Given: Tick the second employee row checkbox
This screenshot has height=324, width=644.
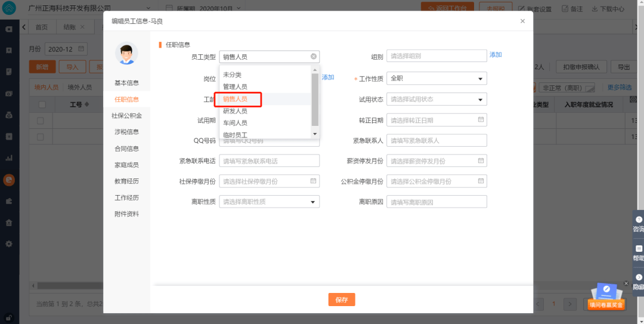Looking at the screenshot, I should [41, 137].
